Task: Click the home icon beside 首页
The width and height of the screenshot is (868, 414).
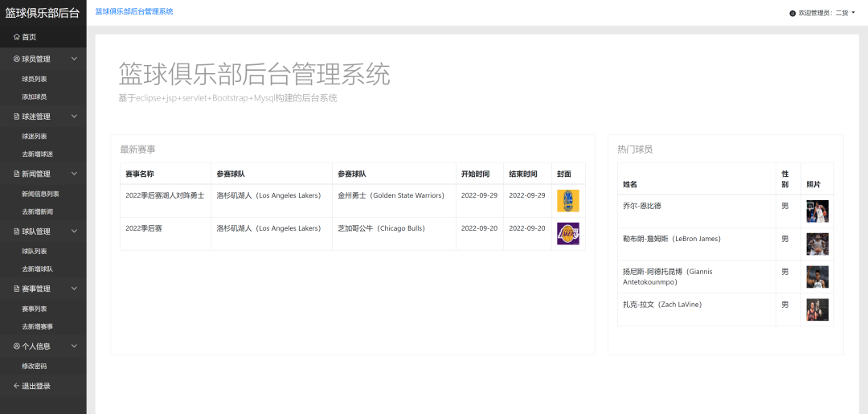Action: (17, 37)
